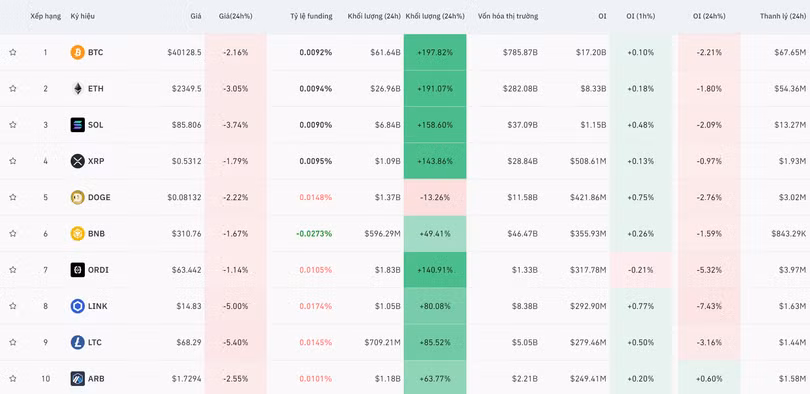Select the $843.29K liquidation cell
Viewport: 810px width, 394px height.
coord(789,233)
